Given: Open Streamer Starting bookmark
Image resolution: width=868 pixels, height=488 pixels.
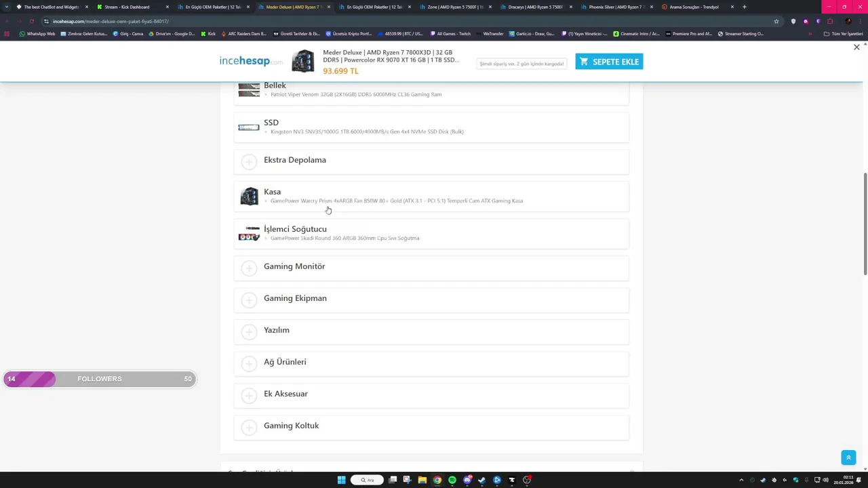Looking at the screenshot, I should point(741,34).
